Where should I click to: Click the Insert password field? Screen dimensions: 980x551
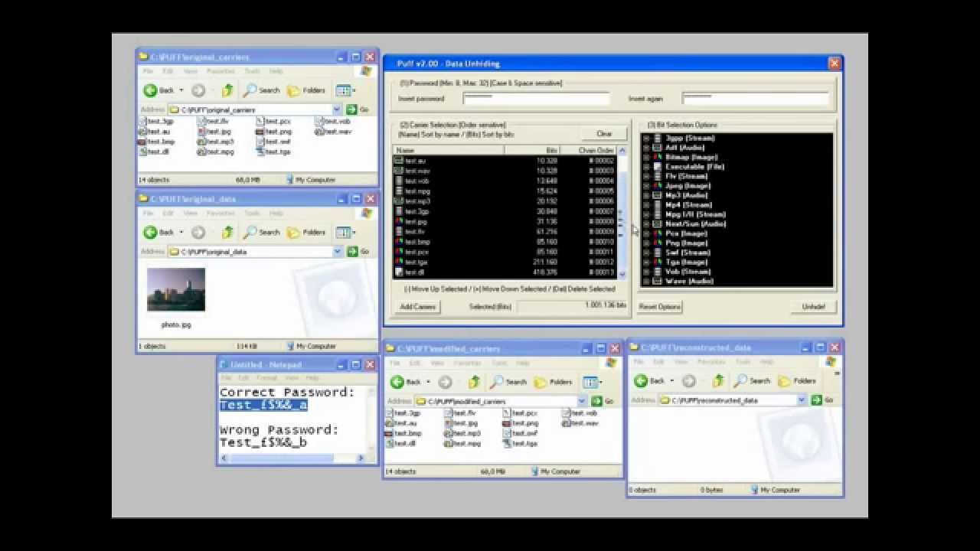(x=536, y=99)
